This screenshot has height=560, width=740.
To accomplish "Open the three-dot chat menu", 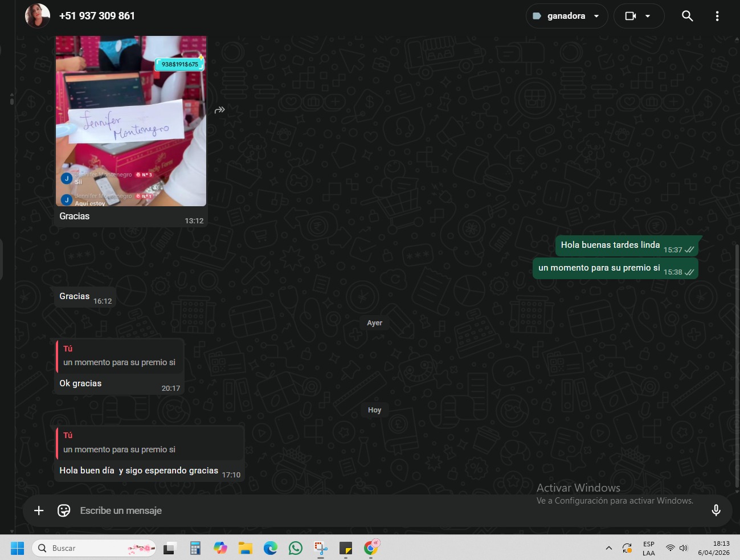I will (x=717, y=16).
